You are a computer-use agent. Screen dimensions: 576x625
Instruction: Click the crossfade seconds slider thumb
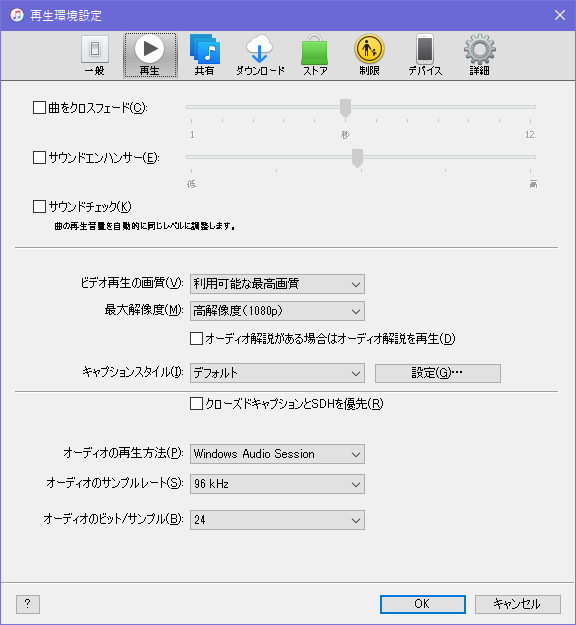345,108
